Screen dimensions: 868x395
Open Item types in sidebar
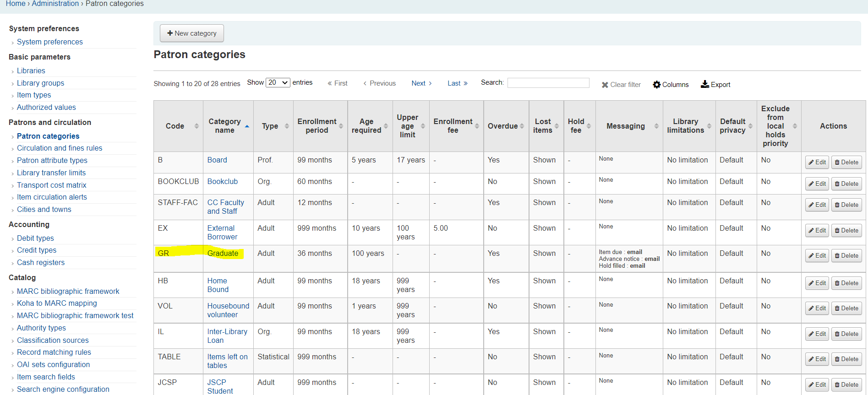click(x=34, y=95)
